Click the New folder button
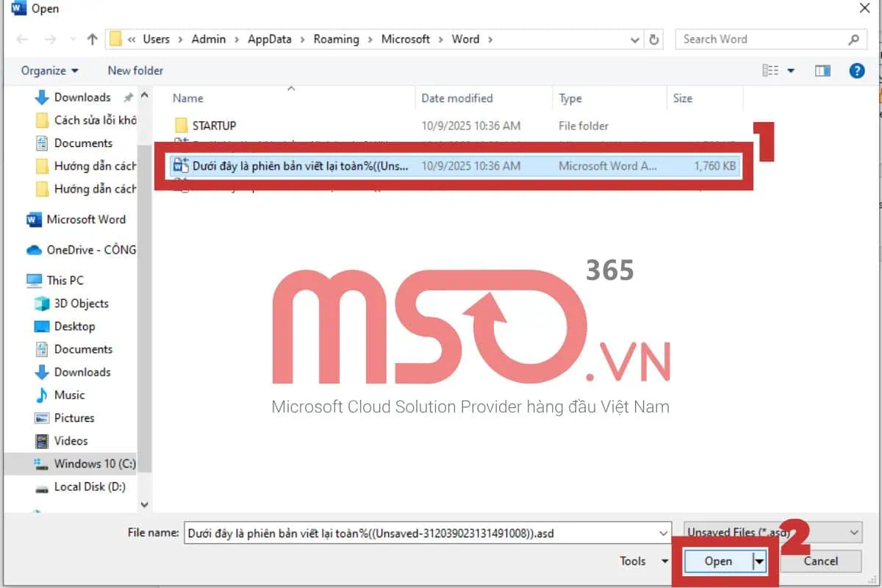This screenshot has height=588, width=882. click(135, 71)
